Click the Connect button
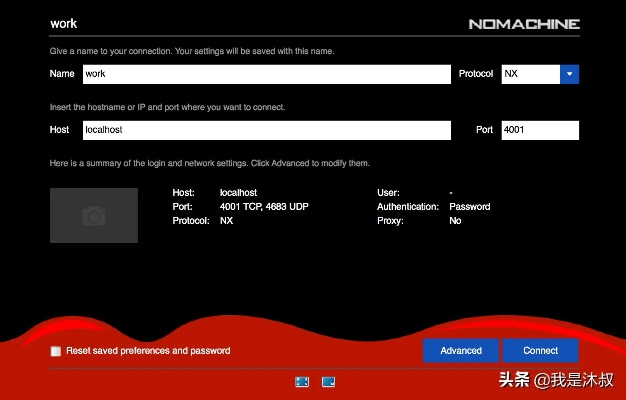This screenshot has height=400, width=626. click(541, 350)
